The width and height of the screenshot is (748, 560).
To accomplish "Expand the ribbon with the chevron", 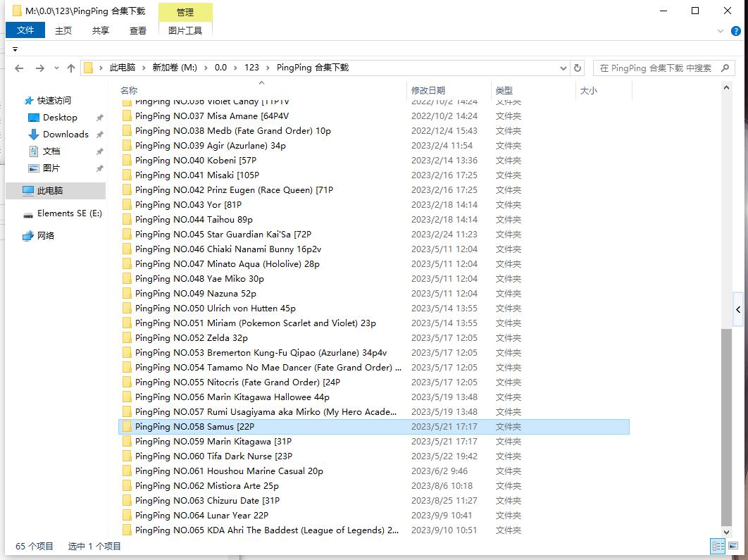I will (721, 31).
